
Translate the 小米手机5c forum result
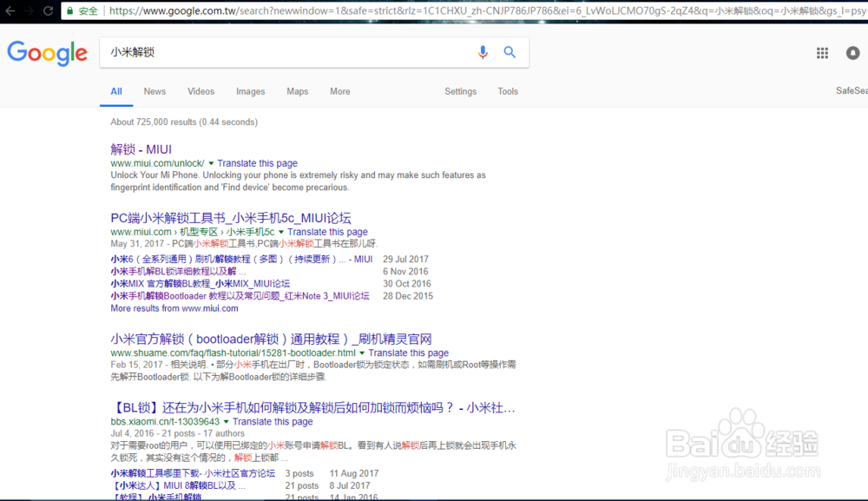(x=327, y=232)
